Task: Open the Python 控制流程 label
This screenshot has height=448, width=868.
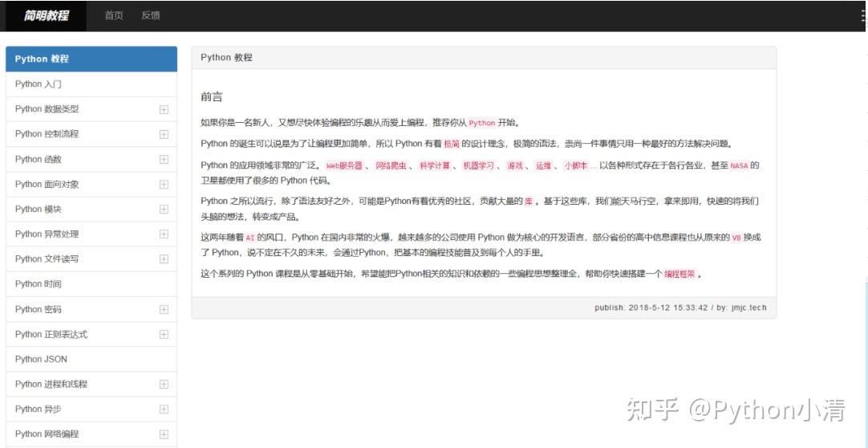Action: tap(47, 134)
